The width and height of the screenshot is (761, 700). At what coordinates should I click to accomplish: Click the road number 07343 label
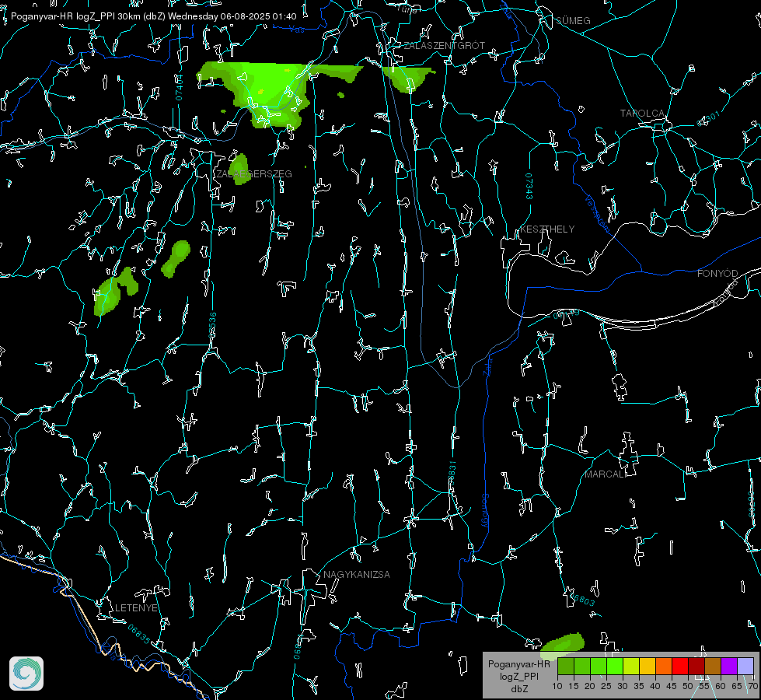click(x=529, y=187)
